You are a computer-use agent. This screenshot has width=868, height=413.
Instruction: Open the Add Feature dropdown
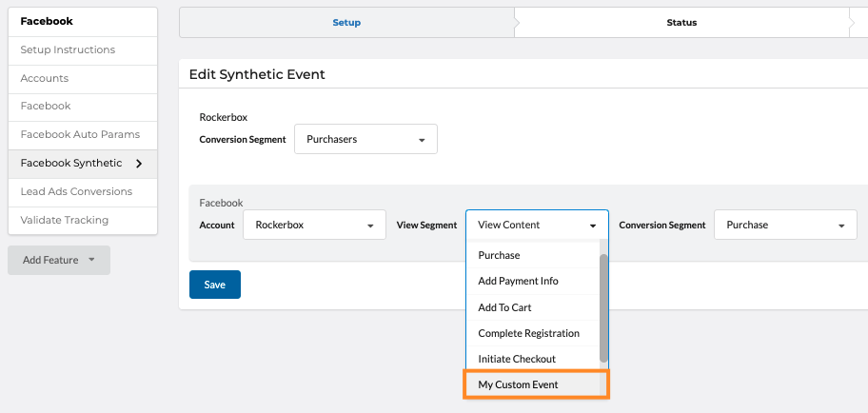click(x=59, y=260)
